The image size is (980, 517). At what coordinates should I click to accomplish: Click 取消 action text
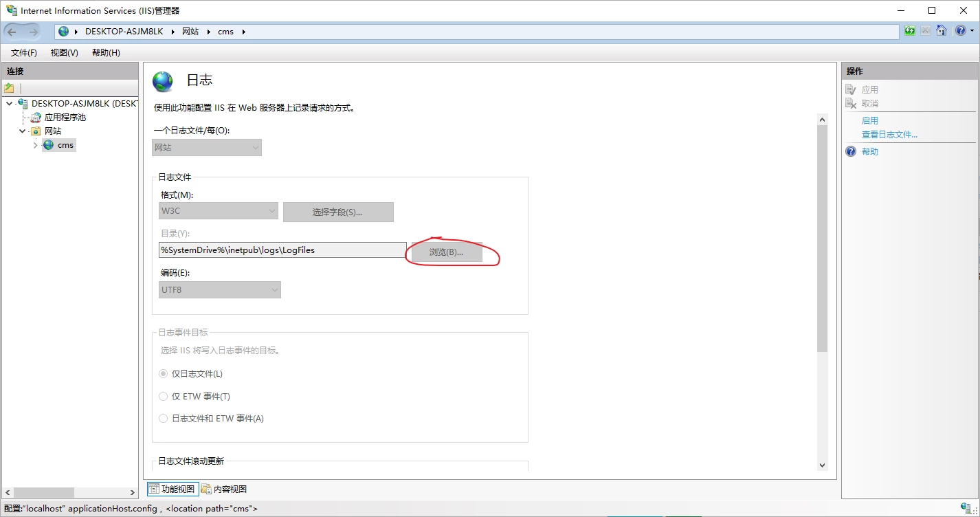click(870, 103)
